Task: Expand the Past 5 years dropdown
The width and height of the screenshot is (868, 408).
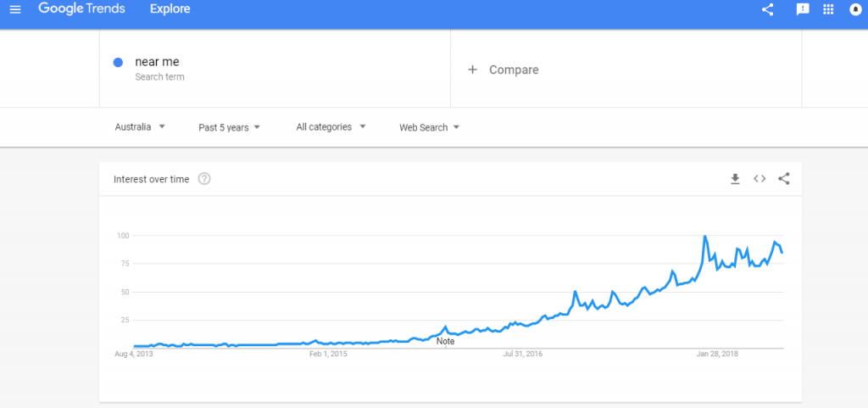Action: (229, 127)
